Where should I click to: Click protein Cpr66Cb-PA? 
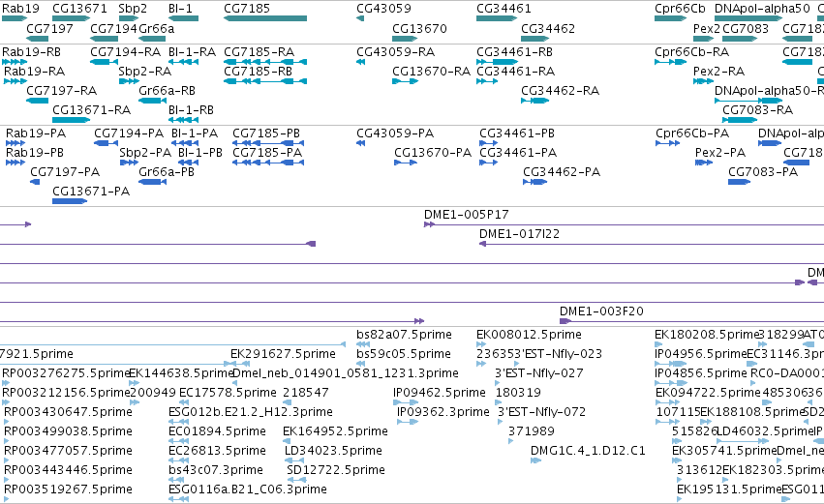[x=691, y=133]
